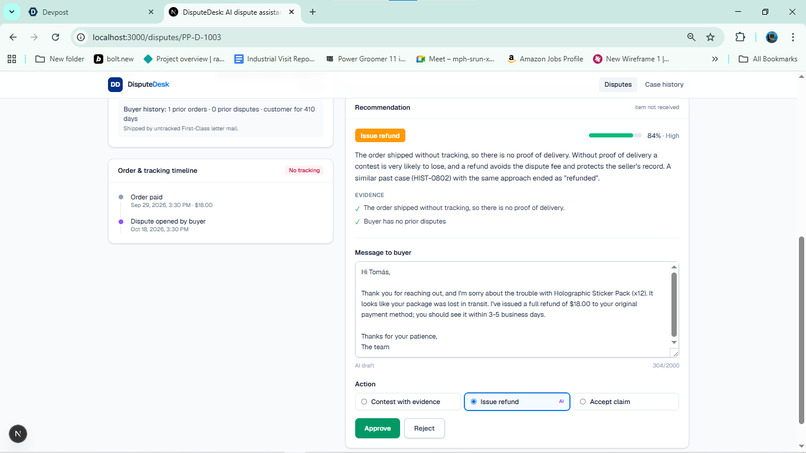
Task: Click the page vertical scrollbar
Action: 801,330
